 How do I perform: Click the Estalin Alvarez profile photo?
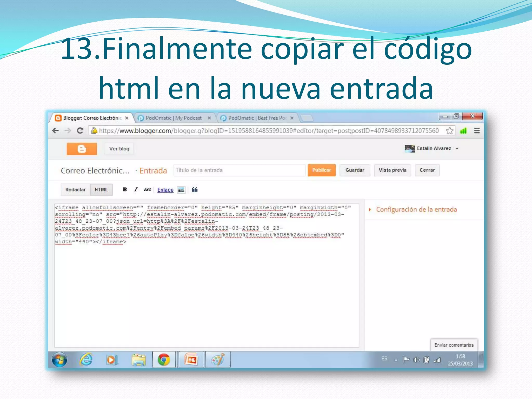(410, 149)
